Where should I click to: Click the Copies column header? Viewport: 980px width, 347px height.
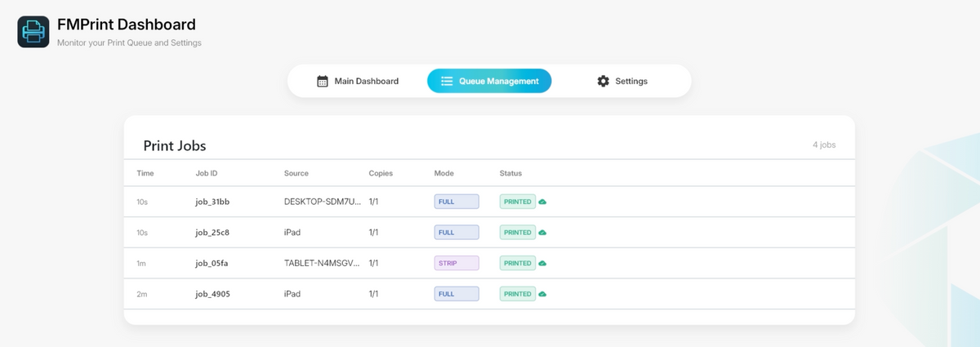[381, 173]
